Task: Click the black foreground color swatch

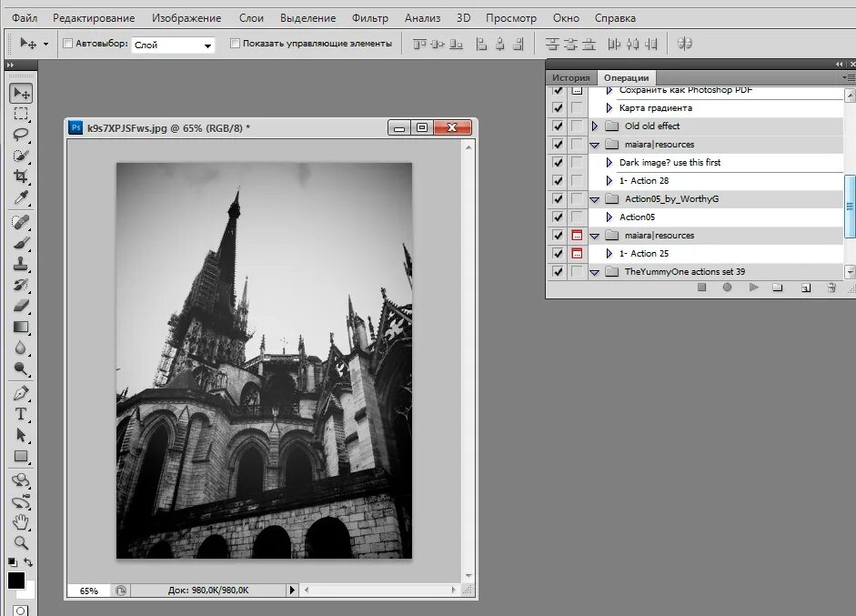Action: (16, 580)
